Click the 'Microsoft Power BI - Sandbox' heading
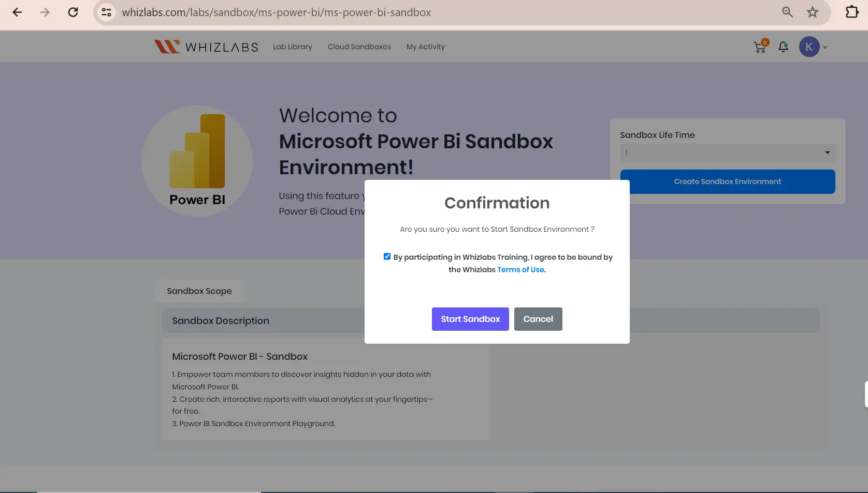 click(x=240, y=357)
